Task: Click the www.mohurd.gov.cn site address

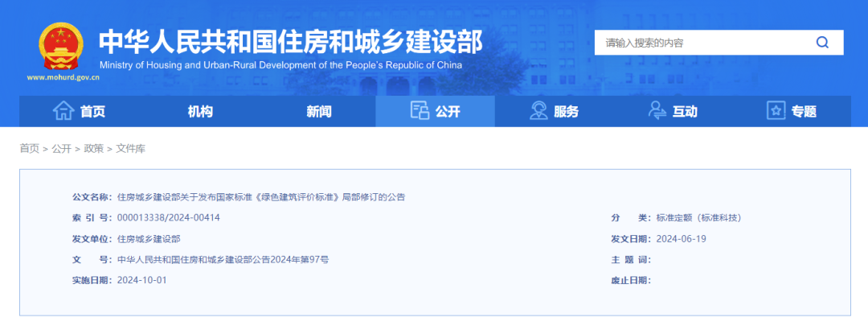Action: pos(63,78)
